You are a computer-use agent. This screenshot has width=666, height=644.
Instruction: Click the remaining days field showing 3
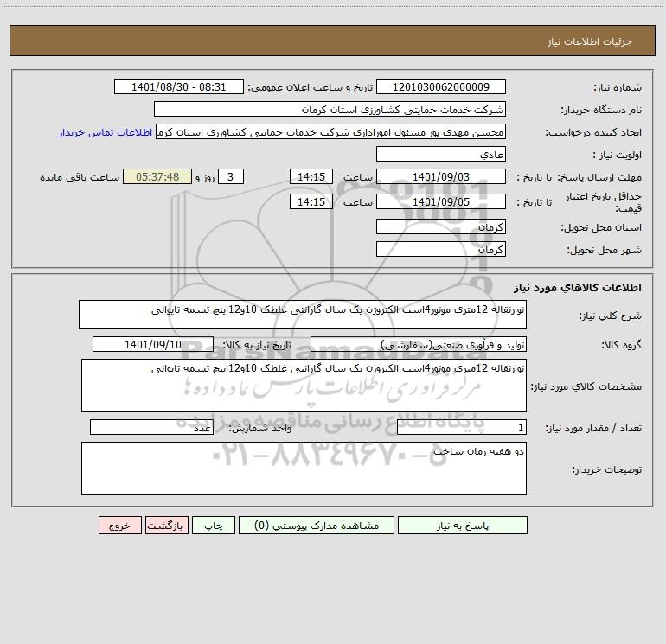(231, 176)
